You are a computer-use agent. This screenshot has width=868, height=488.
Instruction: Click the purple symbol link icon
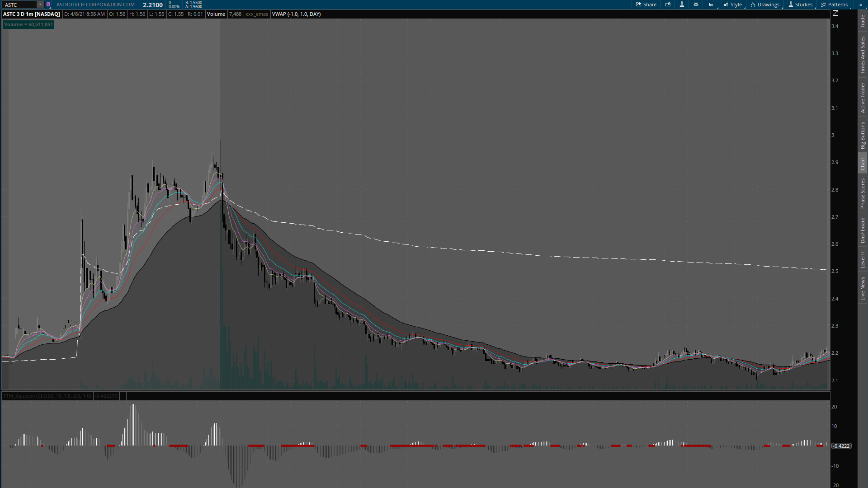[x=48, y=5]
